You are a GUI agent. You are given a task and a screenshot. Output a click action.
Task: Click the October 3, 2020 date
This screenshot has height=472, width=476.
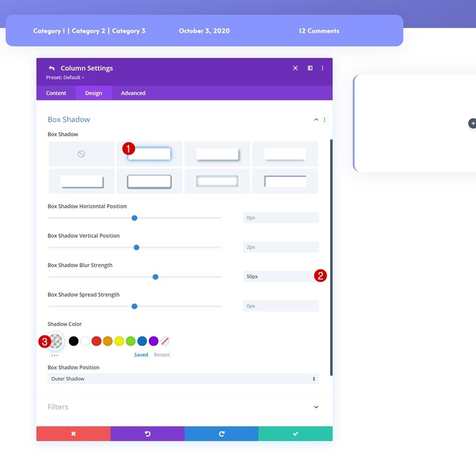204,31
